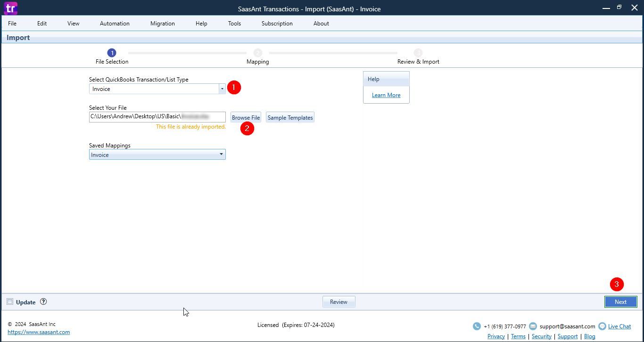Screen dimensions: 644x342
Task: Open the Live Chat link
Action: [x=619, y=326]
